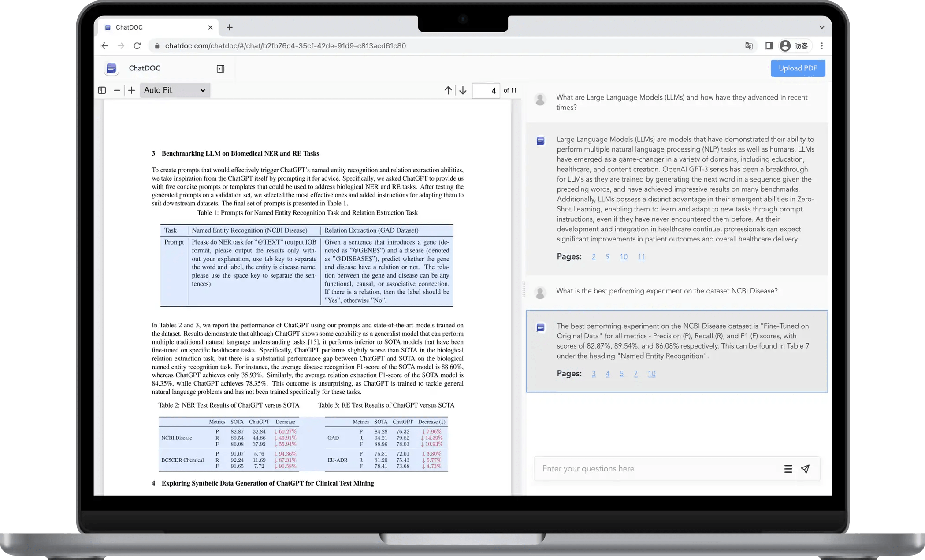Click the send question paper-plane icon

pyautogui.click(x=805, y=469)
